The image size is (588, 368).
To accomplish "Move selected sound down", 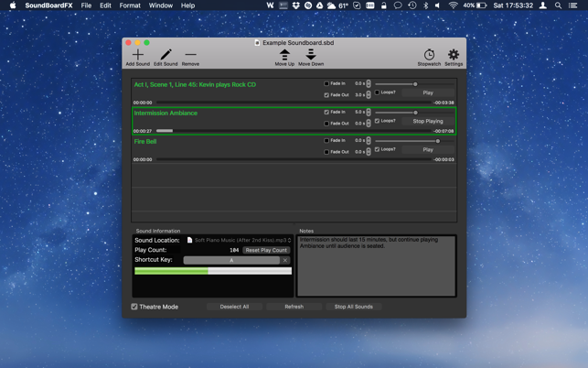I will (311, 55).
